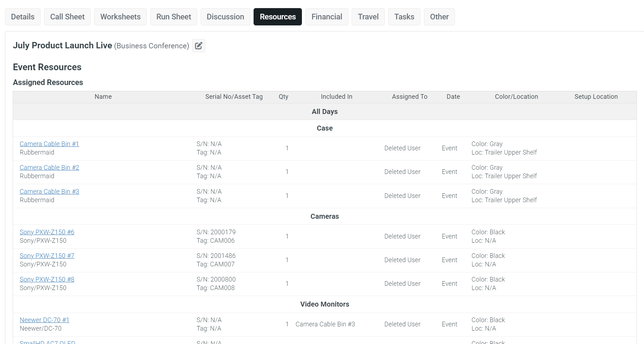The width and height of the screenshot is (644, 344).
Task: Click the edit pencil icon beside event title
Action: click(199, 46)
